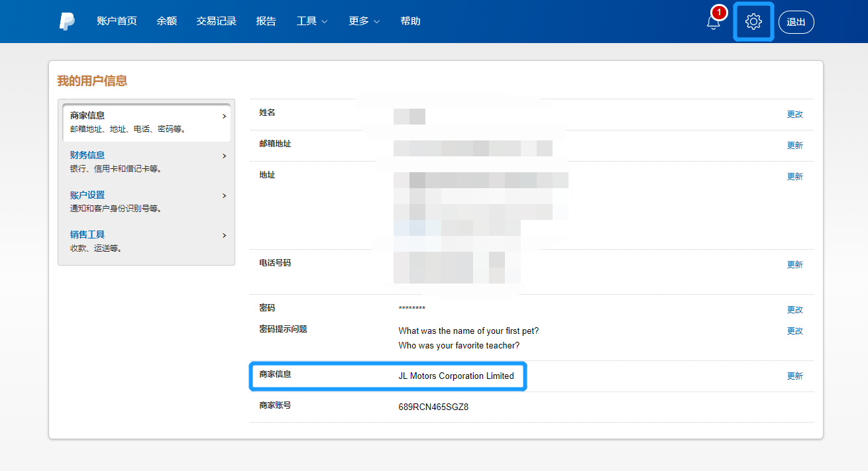The image size is (868, 471).
Task: Click 更改 link beside the 密码 row
Action: point(794,310)
